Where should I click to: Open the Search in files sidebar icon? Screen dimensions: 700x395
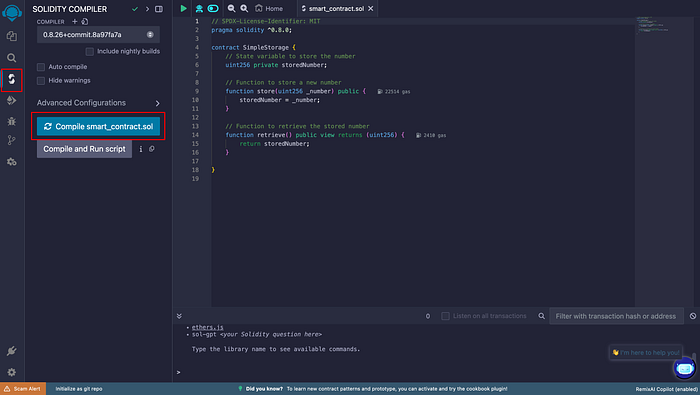[x=12, y=58]
